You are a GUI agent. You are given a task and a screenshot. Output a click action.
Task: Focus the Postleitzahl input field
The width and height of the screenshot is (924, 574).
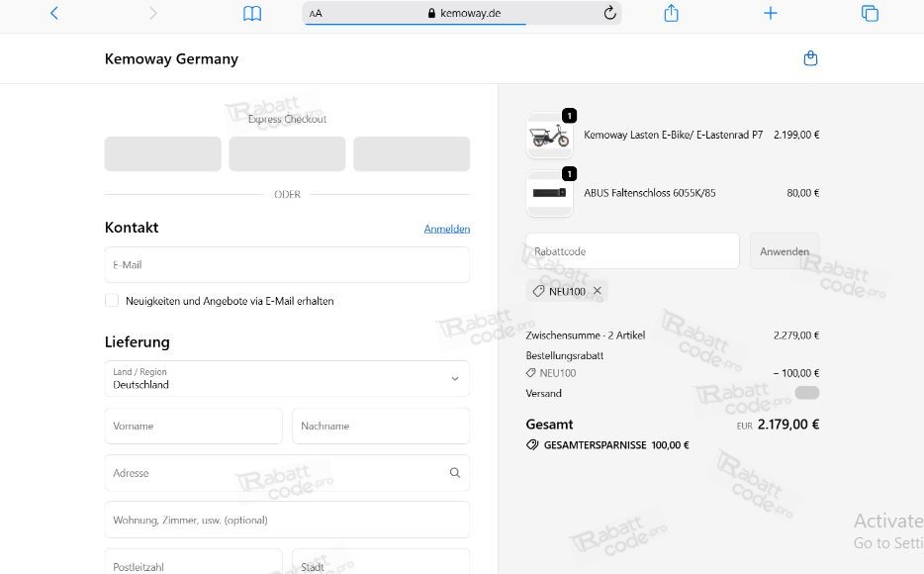coord(193,563)
